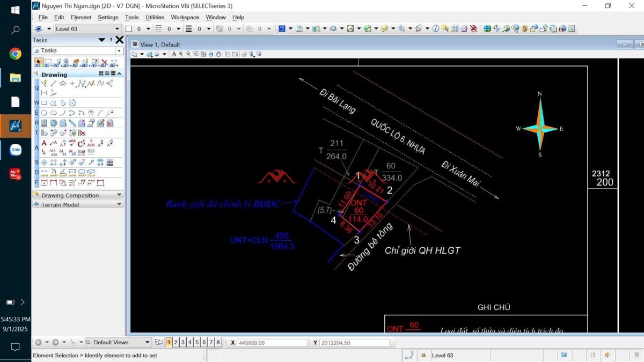Open the Workspace menu

click(x=185, y=17)
